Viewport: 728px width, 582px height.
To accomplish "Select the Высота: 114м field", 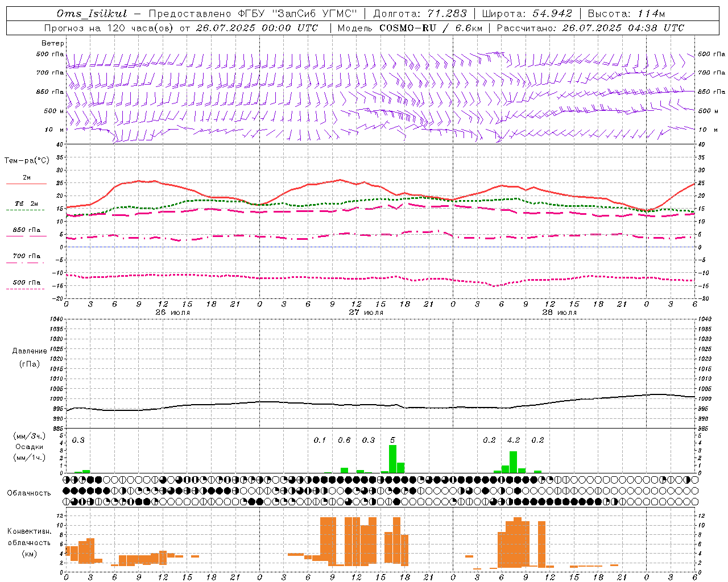I will (626, 14).
